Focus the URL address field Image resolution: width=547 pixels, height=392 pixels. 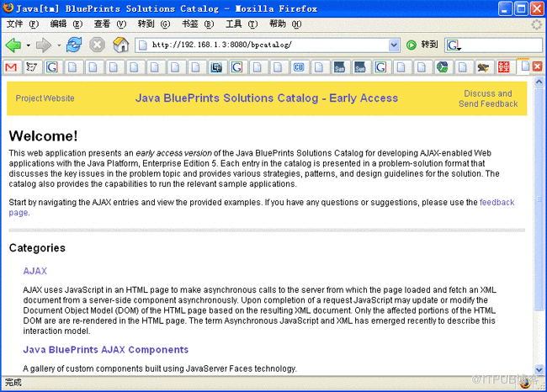[268, 45]
